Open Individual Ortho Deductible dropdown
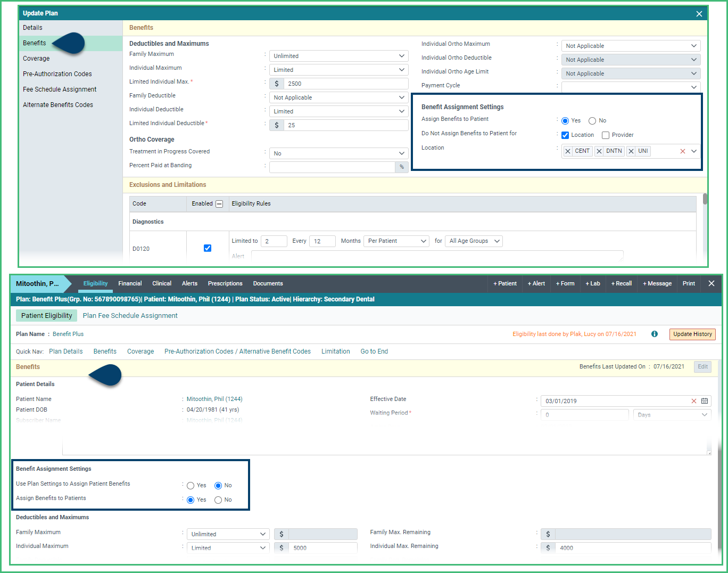Screen dimensions: 728x573 631,60
